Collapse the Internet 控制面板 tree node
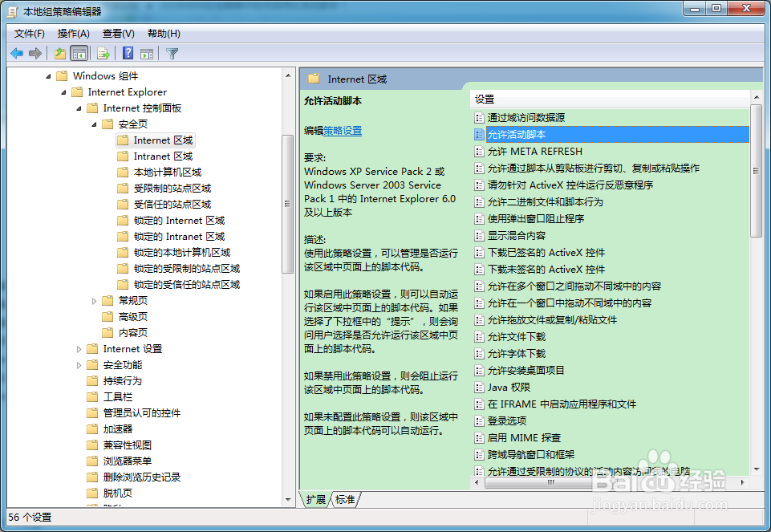Viewport: 771px width, 532px height. [x=79, y=108]
